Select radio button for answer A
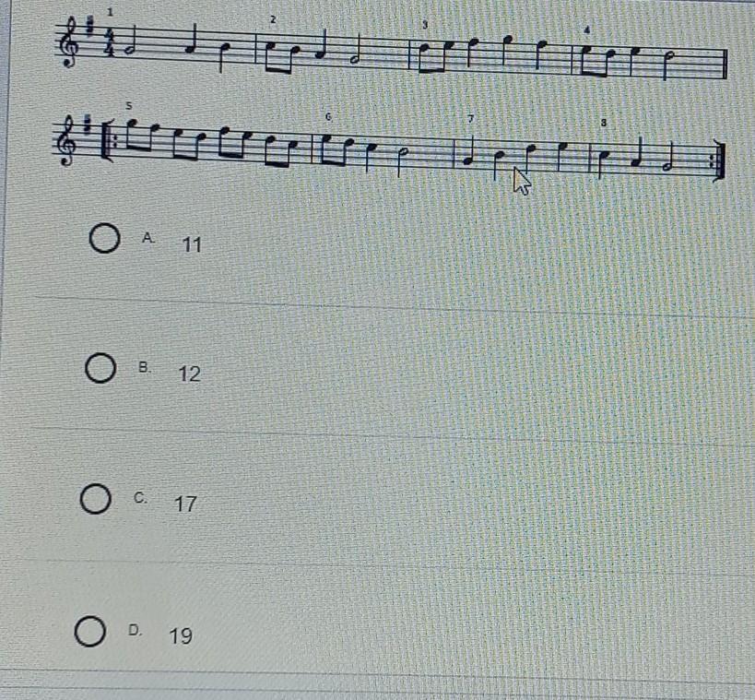 (104, 238)
